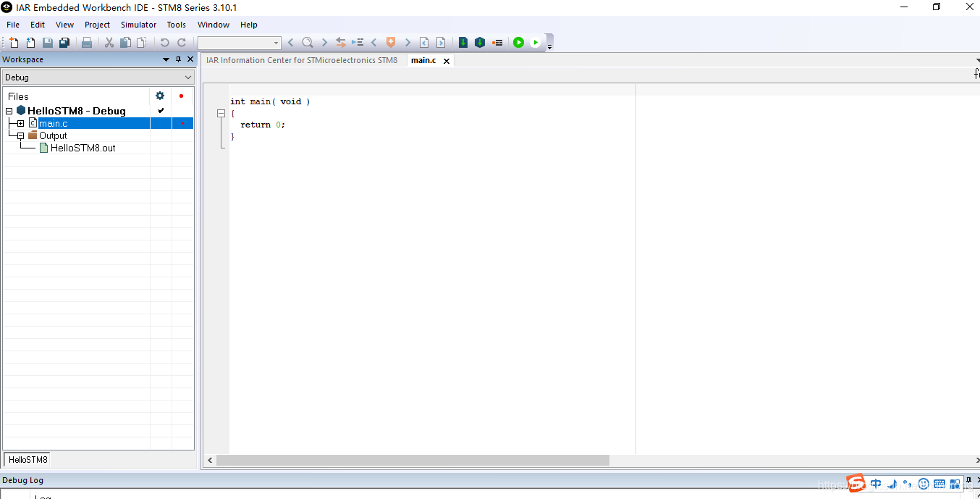
Task: Click the Navigate Forward page icon
Action: point(440,43)
